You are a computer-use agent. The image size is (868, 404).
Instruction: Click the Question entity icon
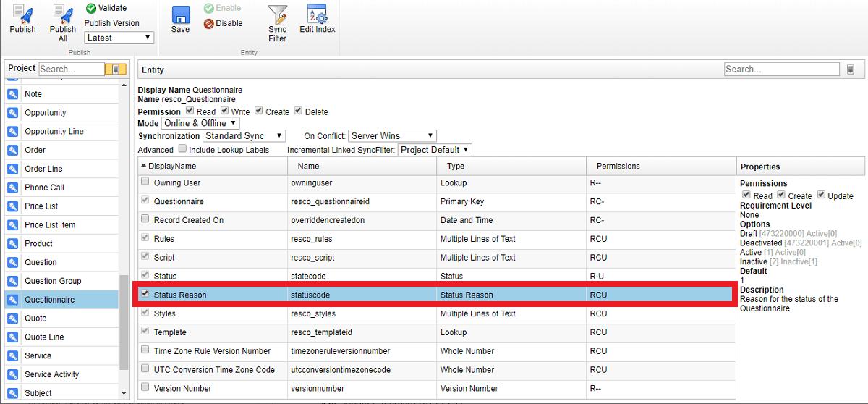(13, 262)
